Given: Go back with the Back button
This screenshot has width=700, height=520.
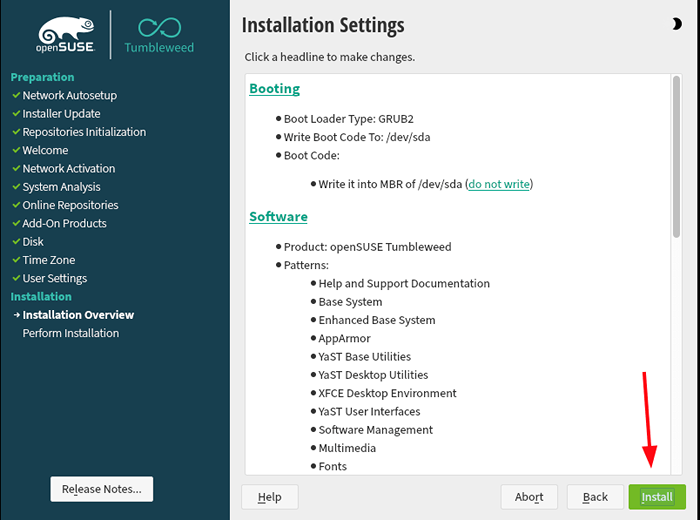Looking at the screenshot, I should tap(595, 497).
